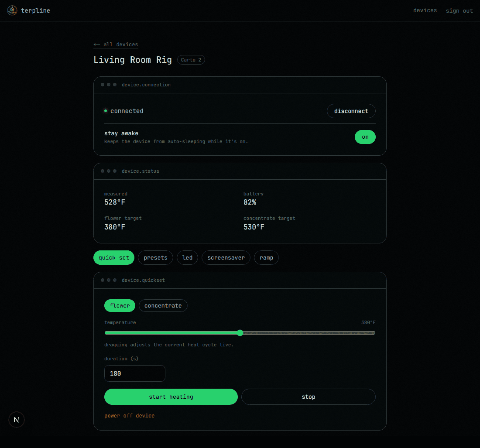Select the flower mode pill

pyautogui.click(x=120, y=305)
